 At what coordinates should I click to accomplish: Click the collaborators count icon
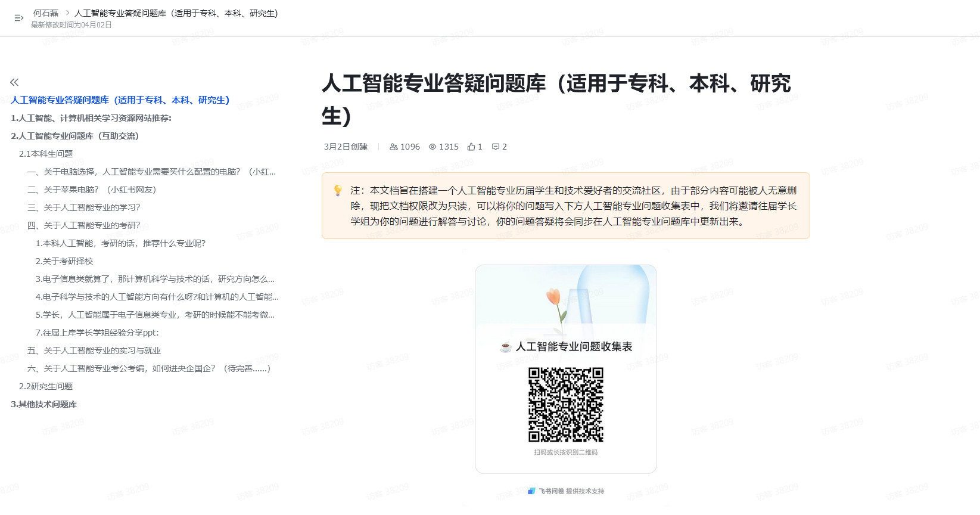coord(393,147)
